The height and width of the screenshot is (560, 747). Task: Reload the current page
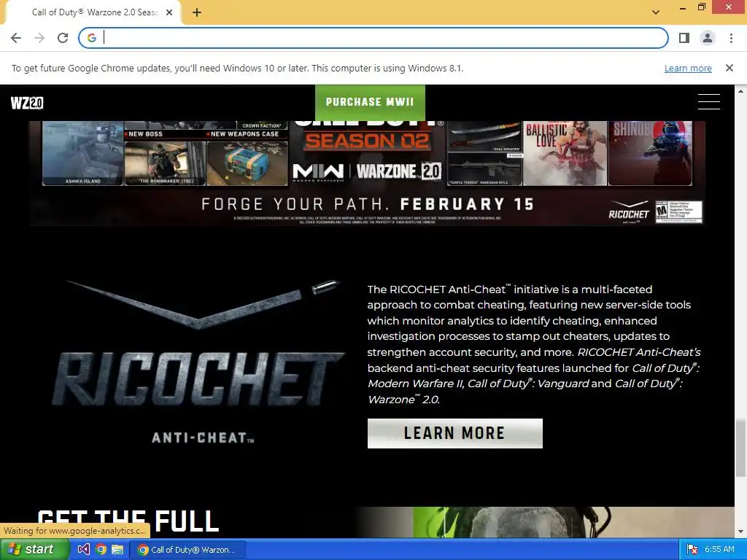coord(63,38)
